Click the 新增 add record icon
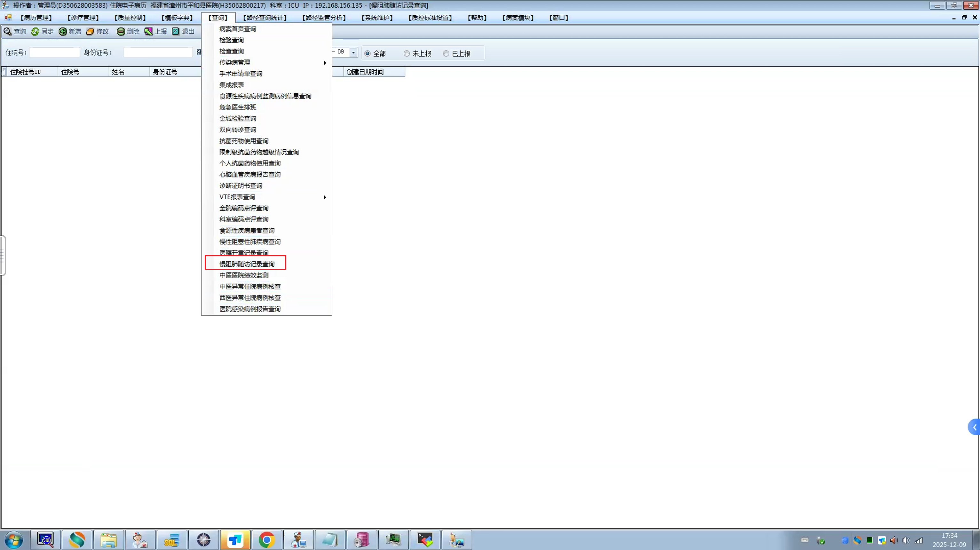 [63, 32]
